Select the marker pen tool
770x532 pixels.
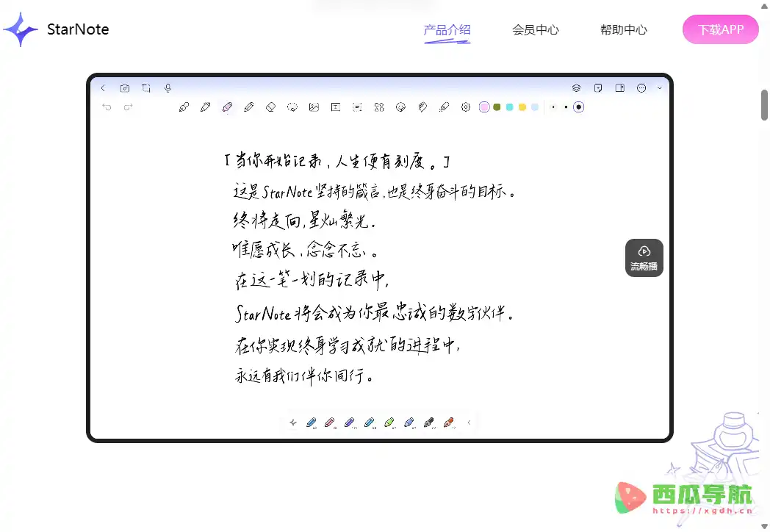pyautogui.click(x=206, y=107)
